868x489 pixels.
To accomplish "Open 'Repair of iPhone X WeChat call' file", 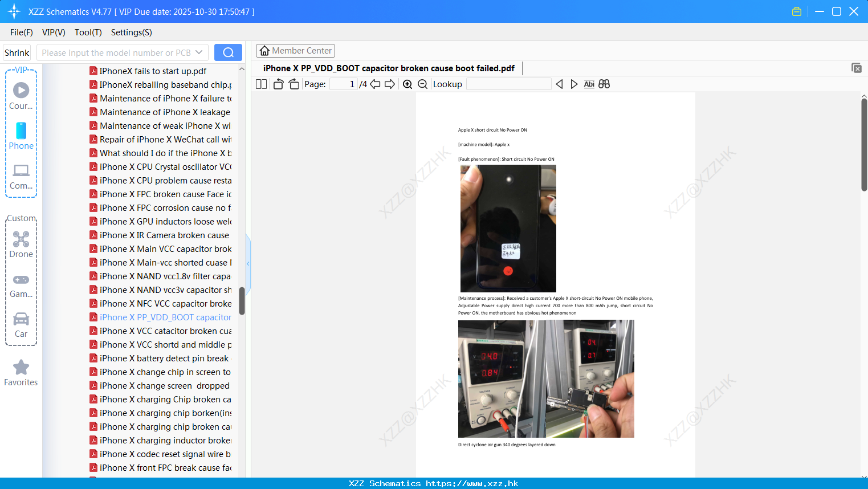I will pyautogui.click(x=160, y=140).
